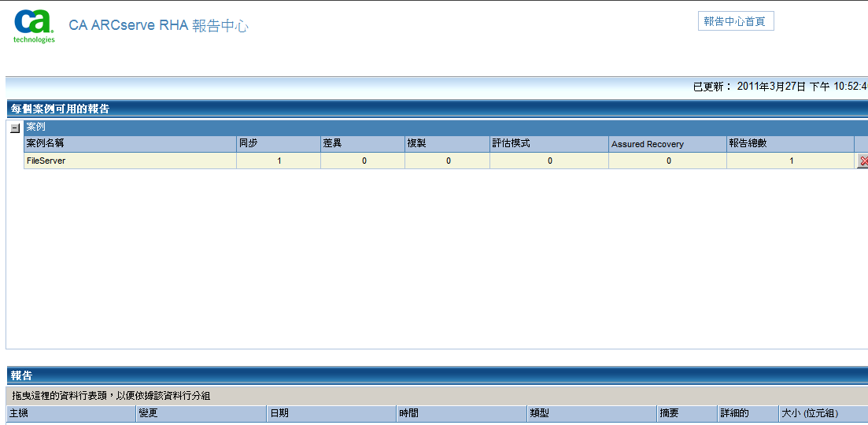Click the Assured Recovery column header
Screen dimensions: 868x425
tap(667, 144)
